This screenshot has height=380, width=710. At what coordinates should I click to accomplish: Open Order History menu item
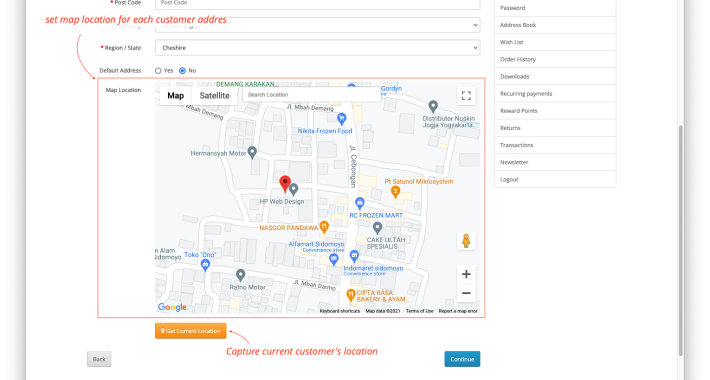tap(555, 59)
